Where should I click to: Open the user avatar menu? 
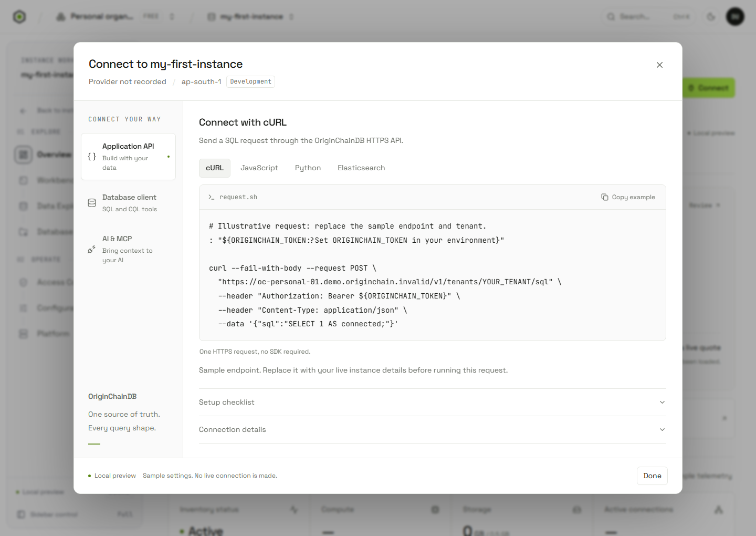[735, 17]
